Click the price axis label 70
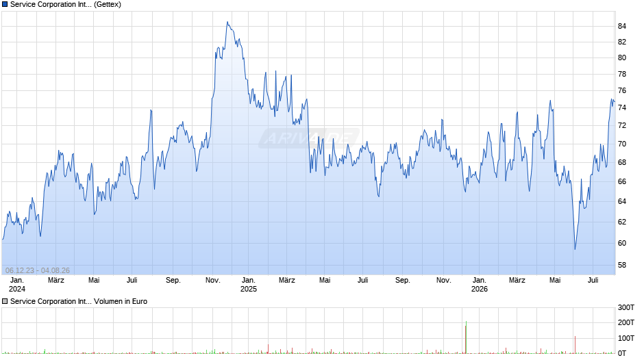Image resolution: width=644 pixels, height=360 pixels. pyautogui.click(x=622, y=144)
